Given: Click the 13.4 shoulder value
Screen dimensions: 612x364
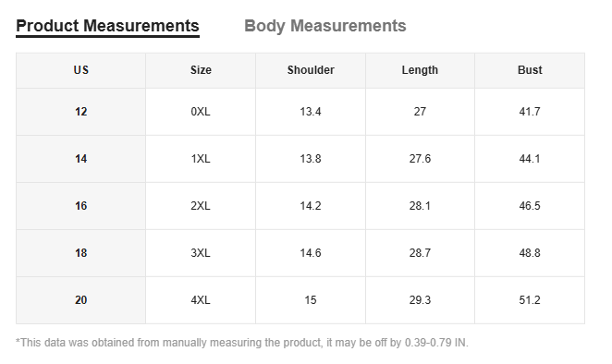Looking at the screenshot, I should [311, 112].
